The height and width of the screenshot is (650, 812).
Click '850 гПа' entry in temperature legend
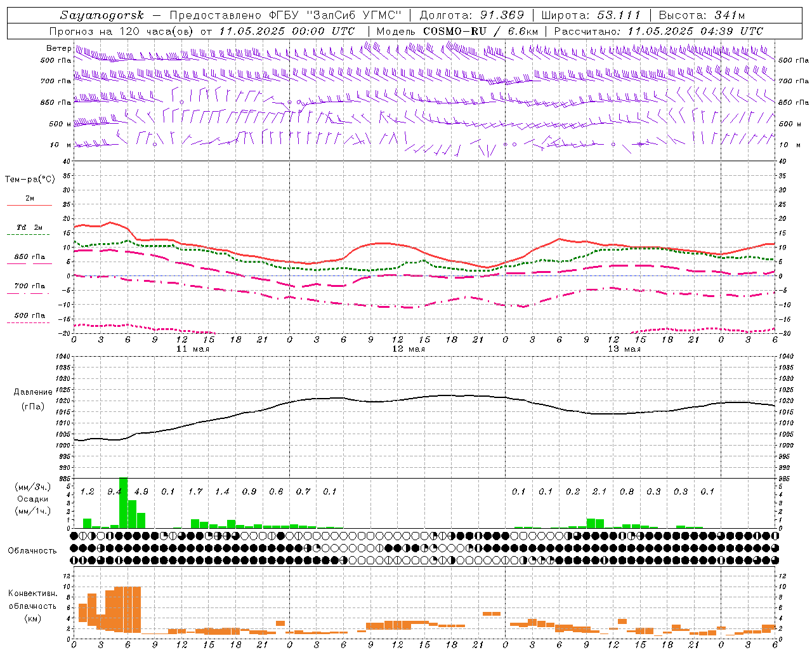pos(29,257)
